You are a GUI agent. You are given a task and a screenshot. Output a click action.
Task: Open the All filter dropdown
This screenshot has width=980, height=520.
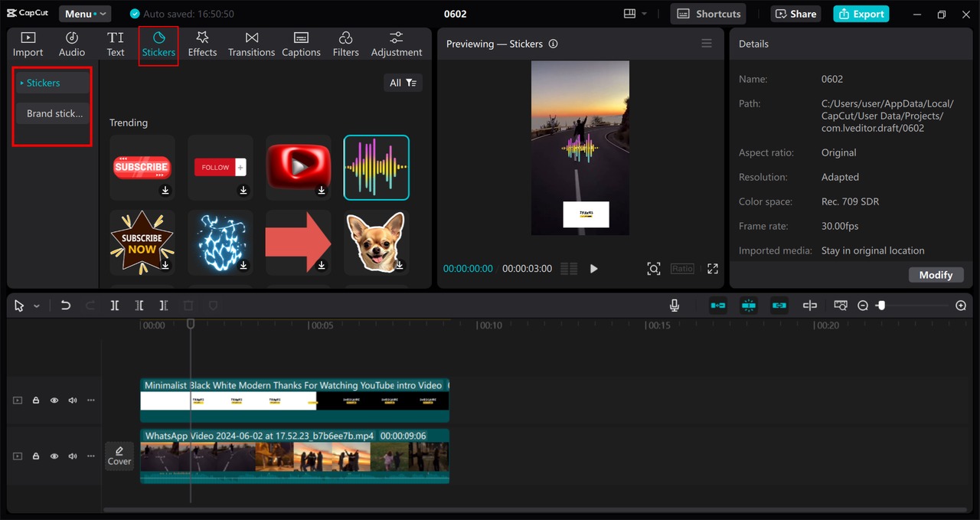[403, 83]
